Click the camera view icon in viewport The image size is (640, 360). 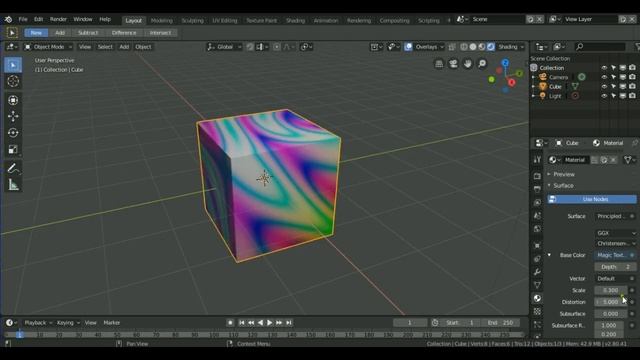[x=453, y=64]
